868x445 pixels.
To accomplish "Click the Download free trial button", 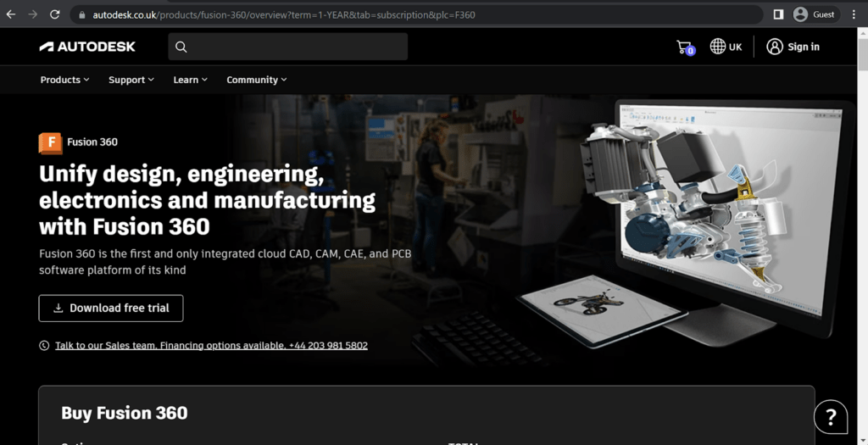I will click(111, 309).
